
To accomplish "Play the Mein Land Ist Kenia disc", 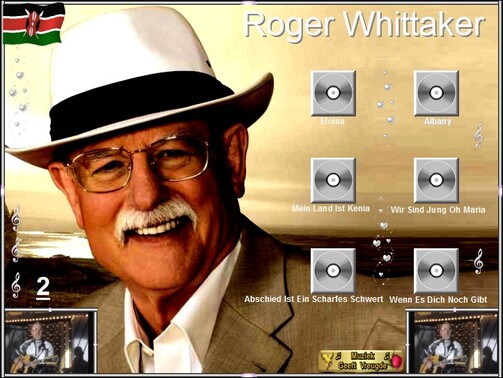I will [x=333, y=180].
